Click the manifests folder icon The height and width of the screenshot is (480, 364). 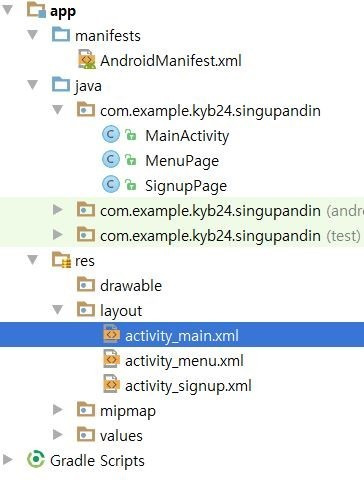tap(61, 35)
